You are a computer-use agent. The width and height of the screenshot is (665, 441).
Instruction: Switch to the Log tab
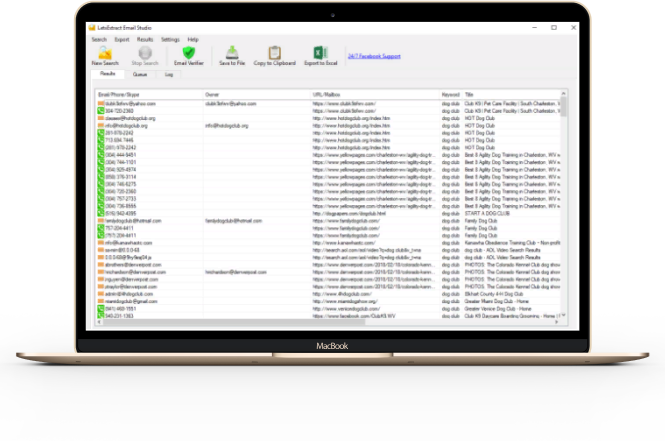point(169,74)
